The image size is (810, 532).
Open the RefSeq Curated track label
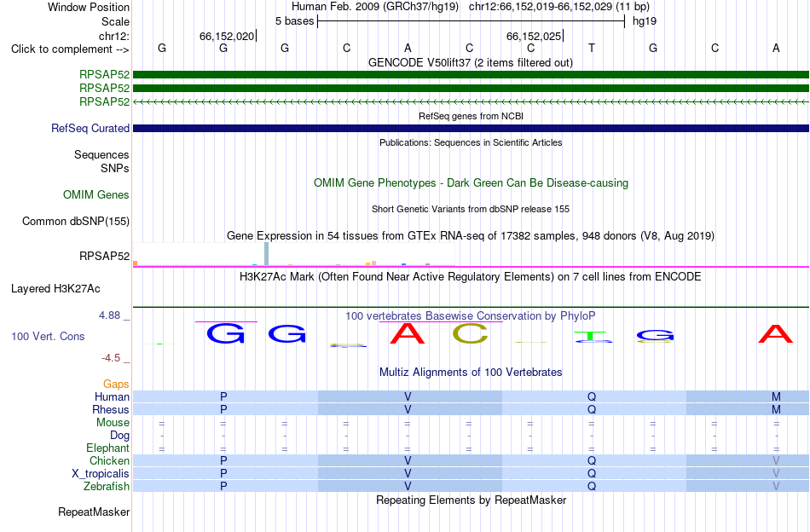coord(90,128)
